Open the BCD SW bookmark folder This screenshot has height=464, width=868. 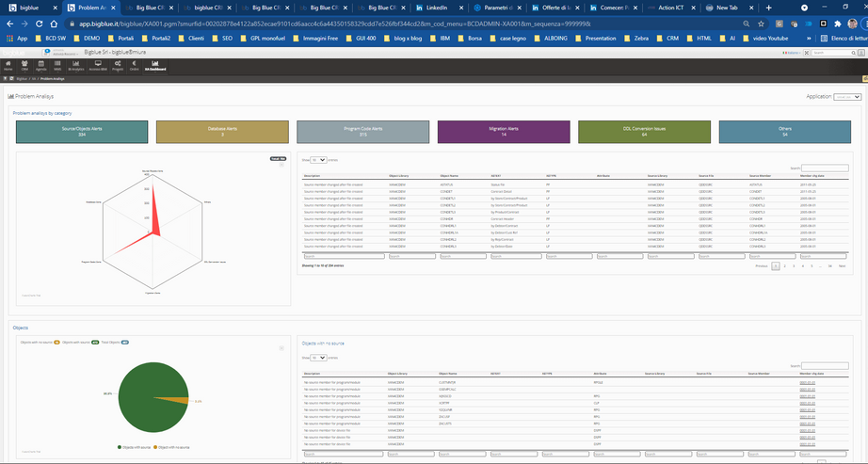coord(51,39)
